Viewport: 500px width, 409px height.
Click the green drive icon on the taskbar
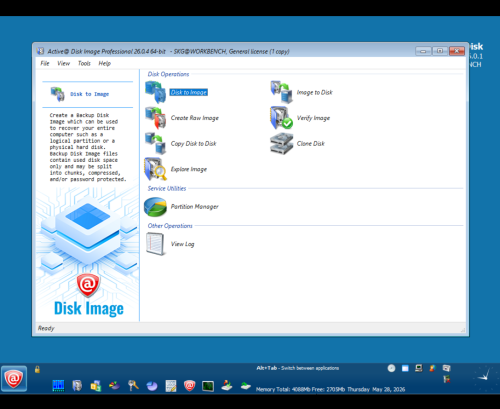coord(246,386)
